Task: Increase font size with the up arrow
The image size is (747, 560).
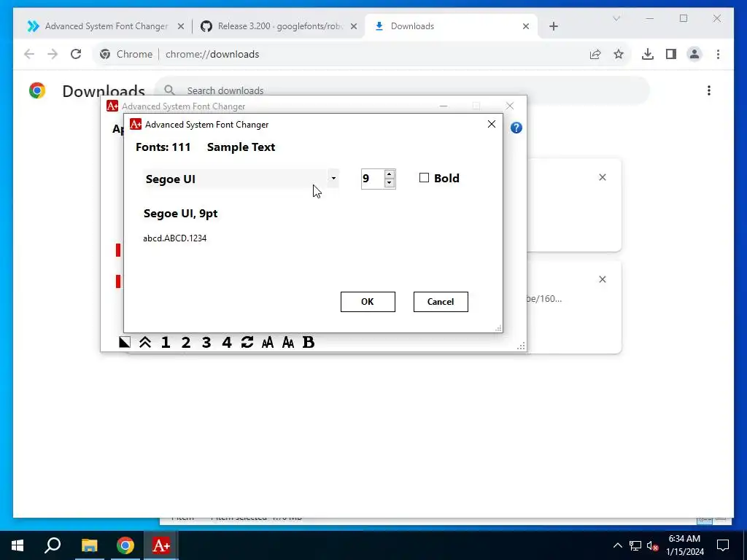Action: click(390, 174)
